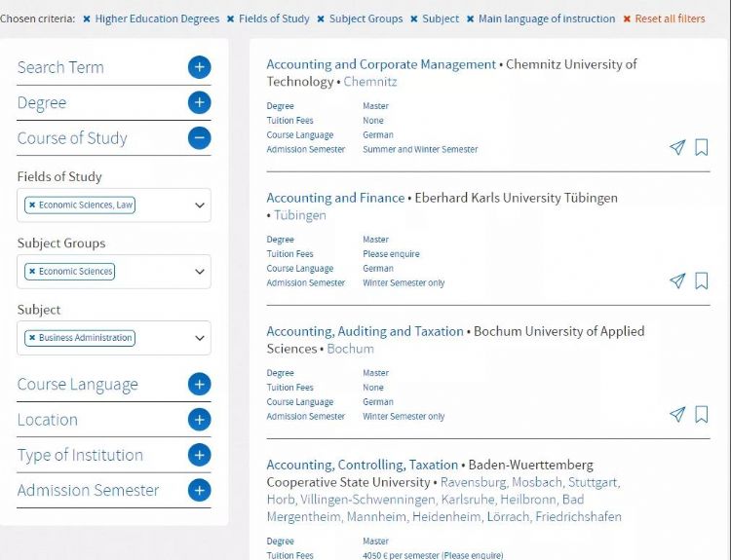Screen dimensions: 731x560
Task: Remove the Higher Education Degrees criterion
Action: coord(87,19)
